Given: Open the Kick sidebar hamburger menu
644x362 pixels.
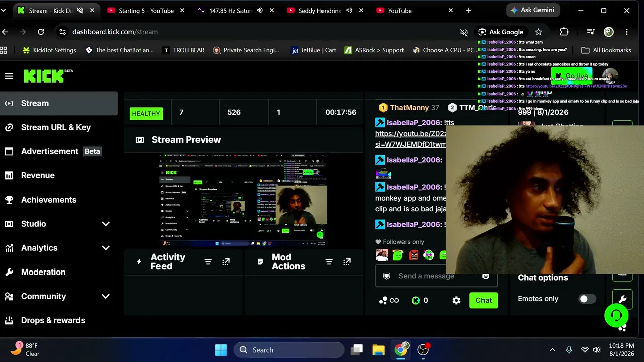Looking at the screenshot, I should pyautogui.click(x=9, y=76).
